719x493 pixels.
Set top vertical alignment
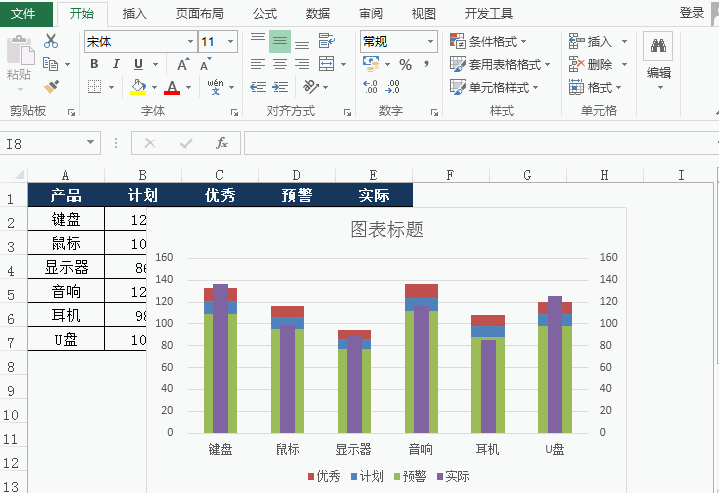[258, 41]
